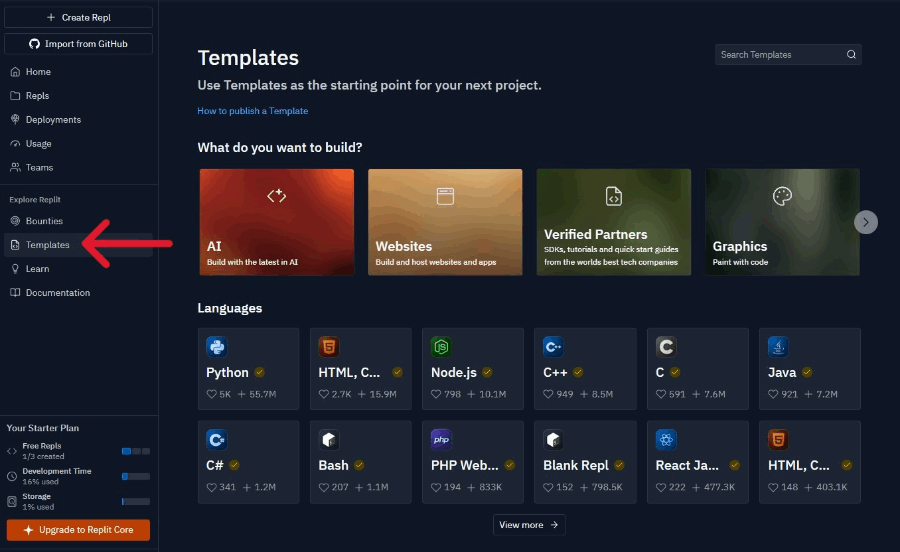Image resolution: width=900 pixels, height=552 pixels.
Task: Open the Verified Partners category card
Action: tap(614, 222)
